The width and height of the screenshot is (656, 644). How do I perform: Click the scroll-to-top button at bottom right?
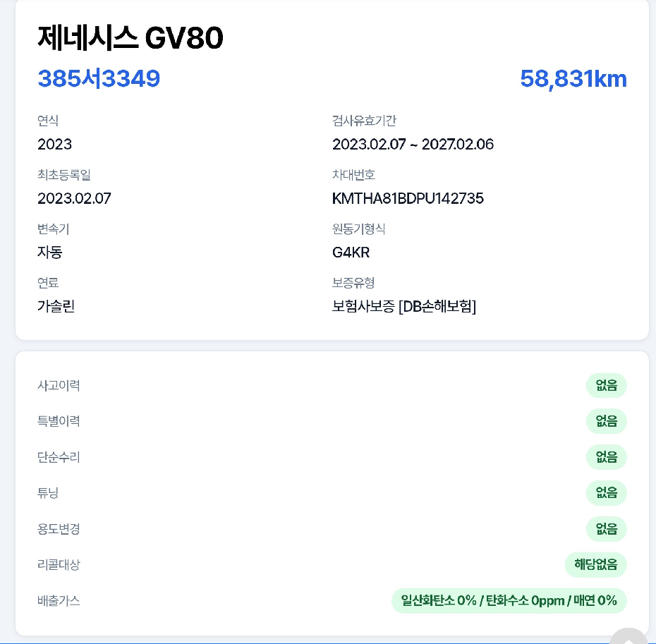[x=628, y=637]
